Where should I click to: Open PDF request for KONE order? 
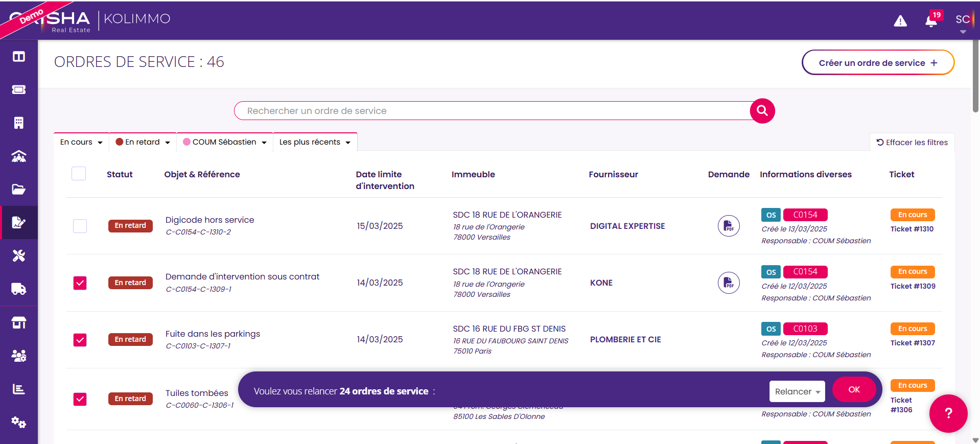point(729,283)
